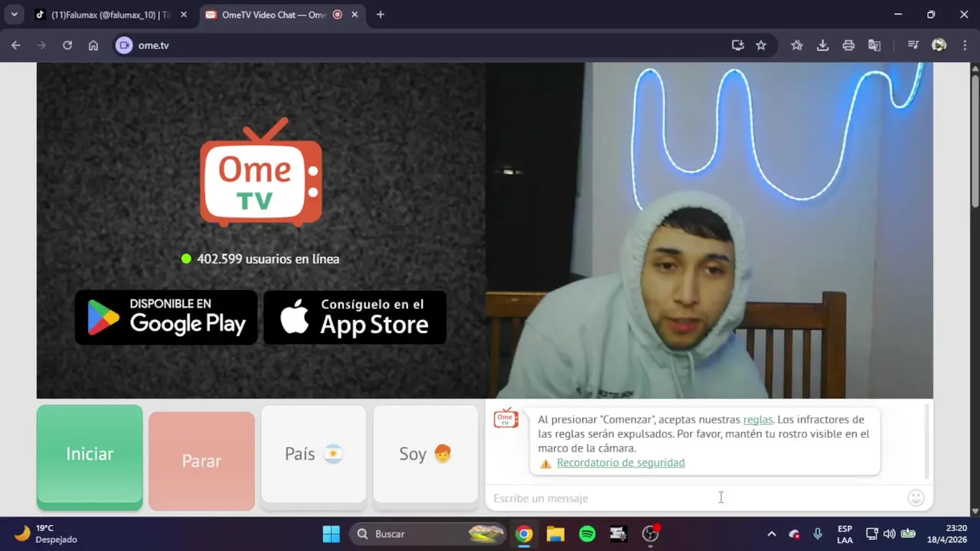Click the ESP LAA language indicator
The width and height of the screenshot is (980, 551).
pos(845,533)
